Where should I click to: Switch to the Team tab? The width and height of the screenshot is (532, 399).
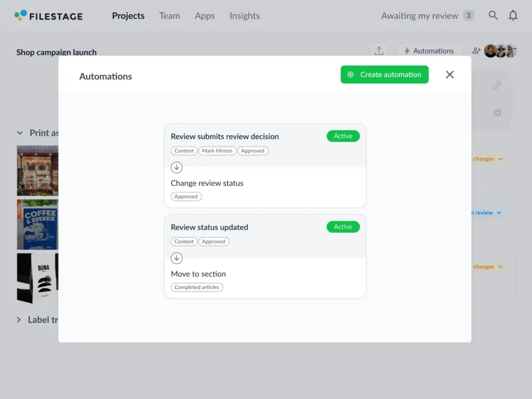[x=169, y=16]
